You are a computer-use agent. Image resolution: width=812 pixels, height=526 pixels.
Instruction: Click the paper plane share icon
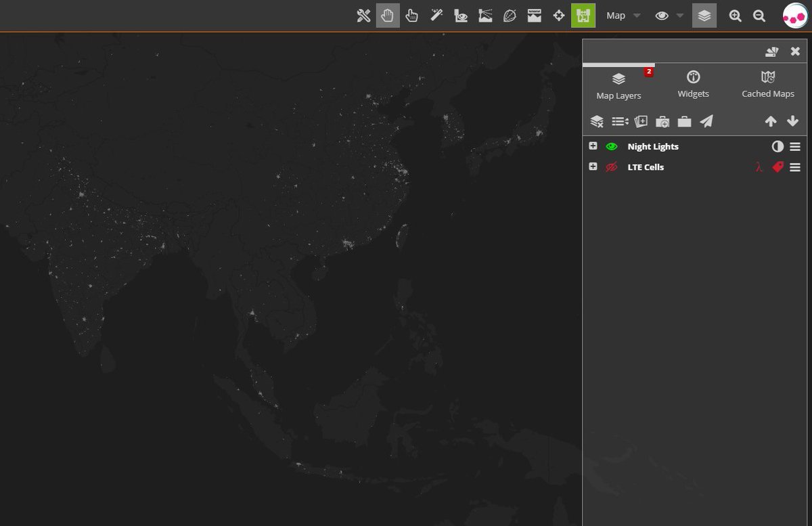pyautogui.click(x=706, y=121)
